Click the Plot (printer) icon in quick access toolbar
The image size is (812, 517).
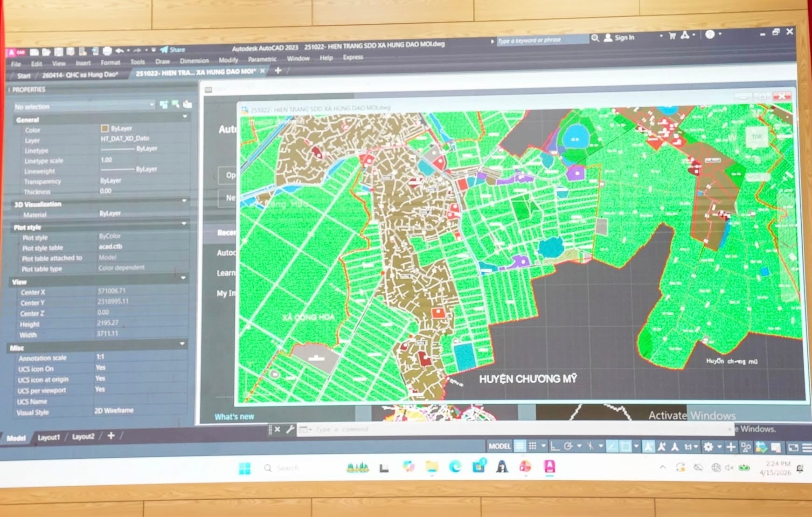tap(107, 51)
